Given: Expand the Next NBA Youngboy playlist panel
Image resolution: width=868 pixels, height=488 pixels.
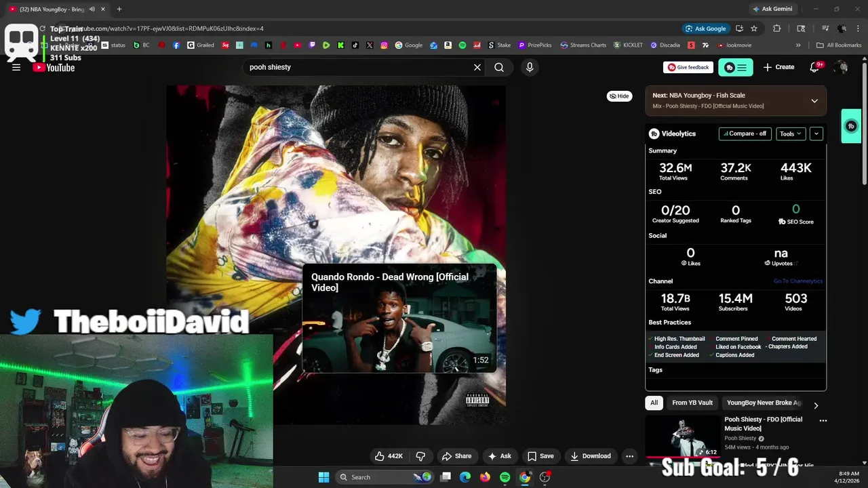Looking at the screenshot, I should (814, 101).
